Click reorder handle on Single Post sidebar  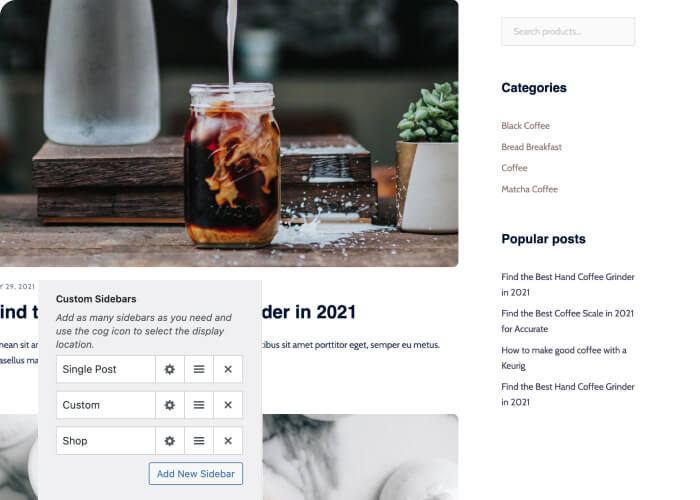click(x=199, y=369)
